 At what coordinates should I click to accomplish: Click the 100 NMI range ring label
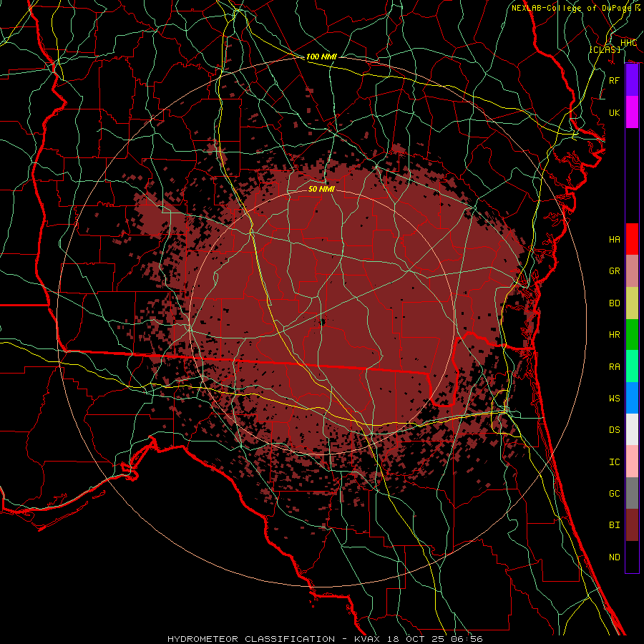pyautogui.click(x=321, y=57)
